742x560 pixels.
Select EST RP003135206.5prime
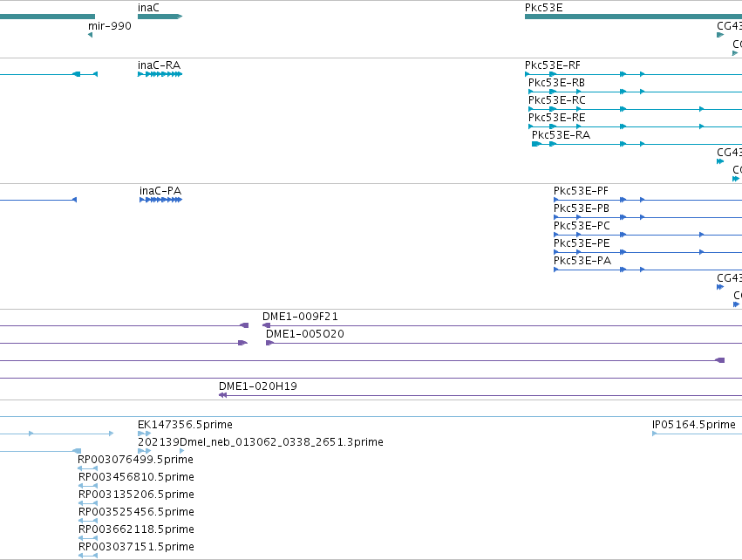tap(136, 495)
